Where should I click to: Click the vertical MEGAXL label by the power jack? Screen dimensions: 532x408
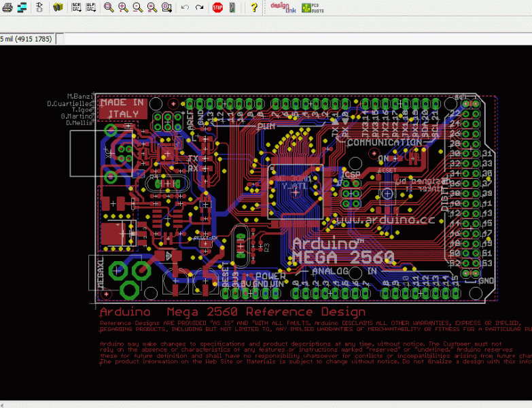[101, 273]
